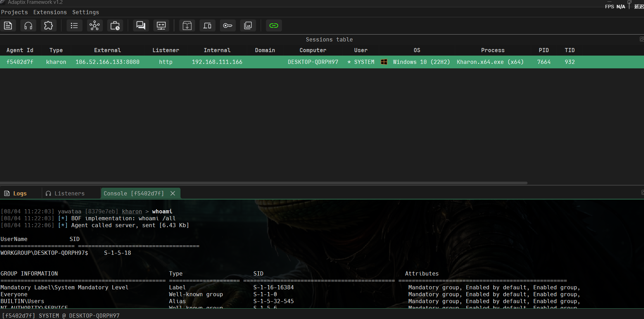The width and height of the screenshot is (644, 319).
Task: Open the chat bubbles toolbar icon
Action: [x=141, y=26]
